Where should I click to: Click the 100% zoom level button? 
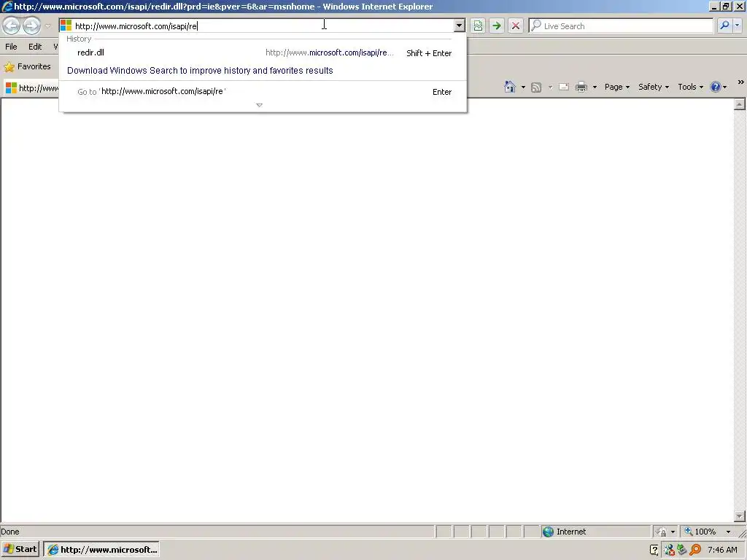(x=700, y=532)
